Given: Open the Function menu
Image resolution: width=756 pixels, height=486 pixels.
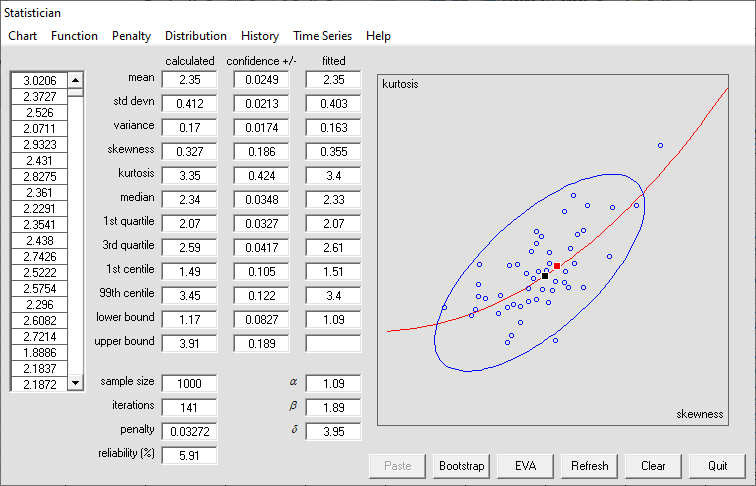Looking at the screenshot, I should pos(74,36).
